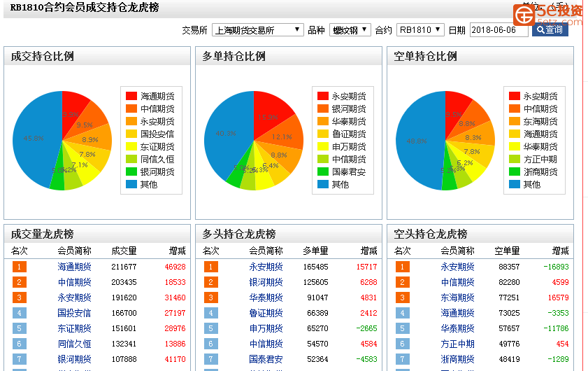Open 中信期货 link in 多头持仓龙虎榜
The image size is (588, 371).
pos(266,344)
